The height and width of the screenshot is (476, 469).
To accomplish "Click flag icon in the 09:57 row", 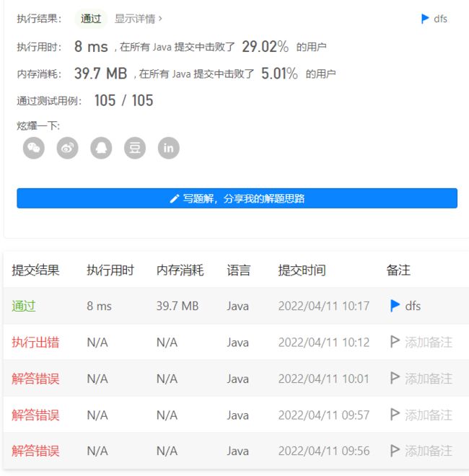I will pyautogui.click(x=395, y=415).
